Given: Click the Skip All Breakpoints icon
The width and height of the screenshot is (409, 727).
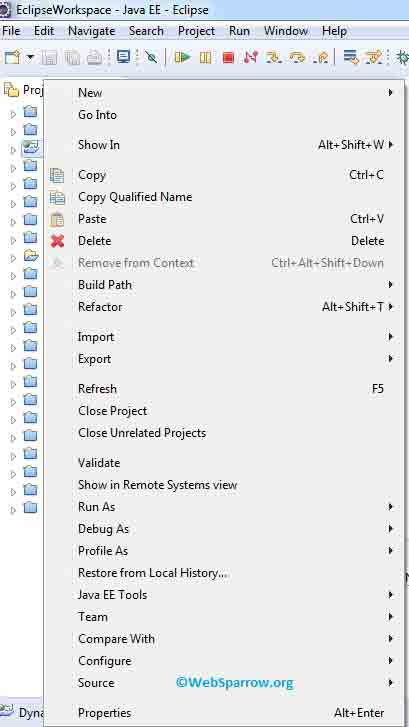Looking at the screenshot, I should pyautogui.click(x=151, y=57).
